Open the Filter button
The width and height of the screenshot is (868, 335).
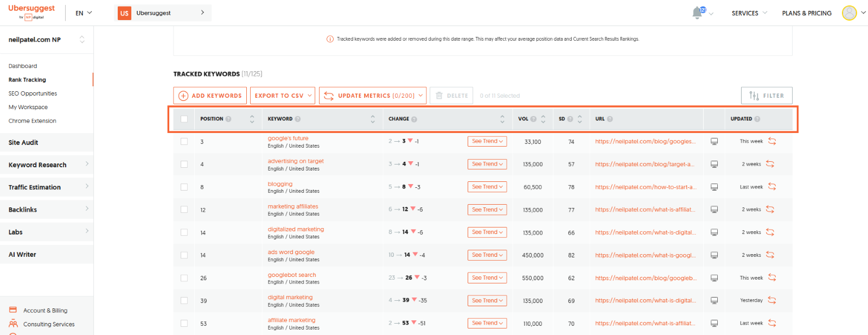767,96
